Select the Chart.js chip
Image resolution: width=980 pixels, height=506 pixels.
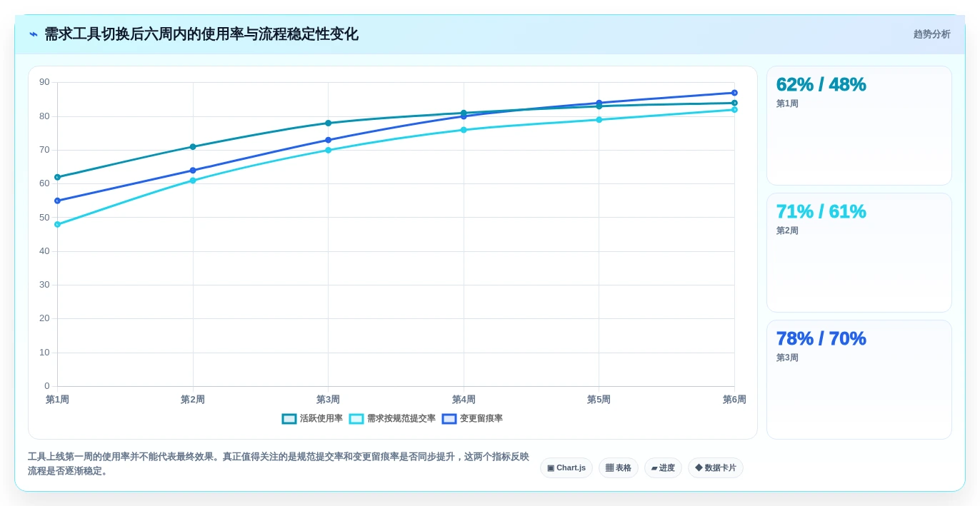(x=566, y=468)
